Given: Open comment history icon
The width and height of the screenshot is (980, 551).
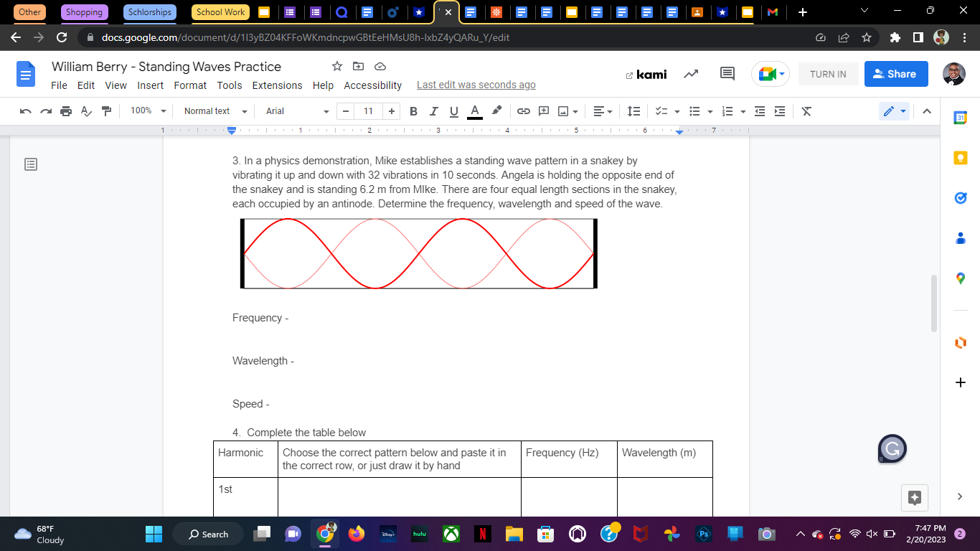Looking at the screenshot, I should coord(727,74).
